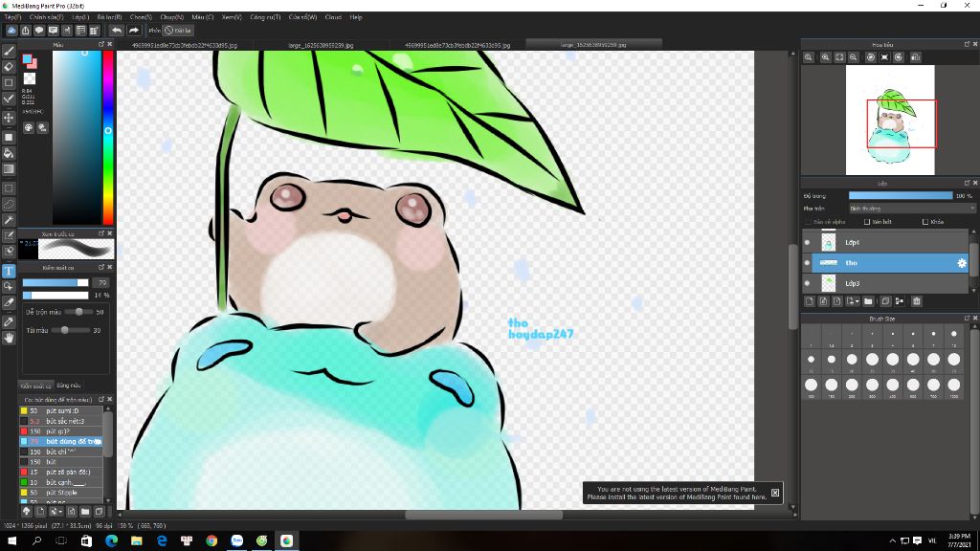Image resolution: width=980 pixels, height=551 pixels.
Task: Select the bút Stipple brush
Action: (61, 493)
